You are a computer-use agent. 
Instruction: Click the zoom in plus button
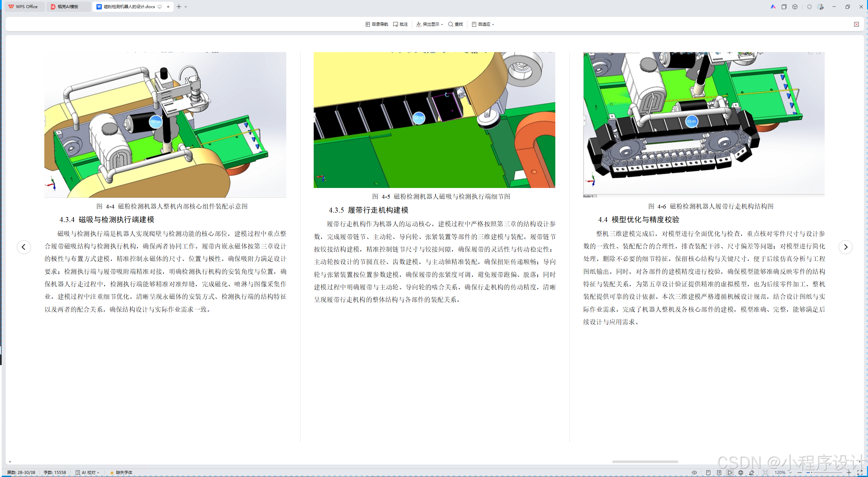pyautogui.click(x=849, y=473)
